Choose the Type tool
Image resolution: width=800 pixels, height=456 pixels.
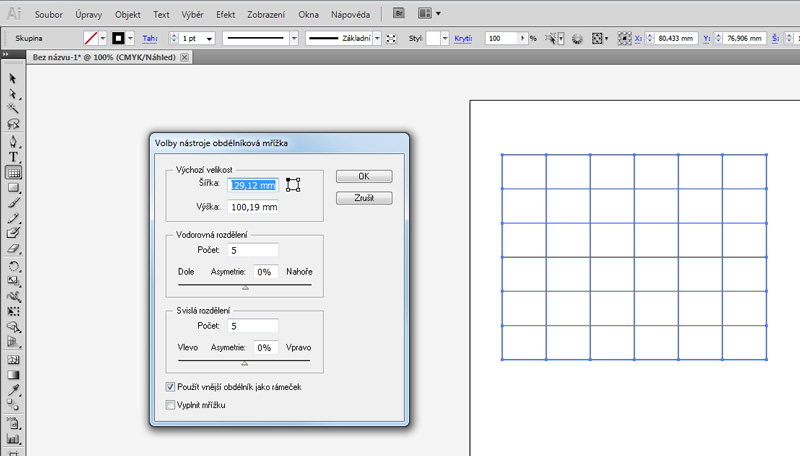(x=14, y=156)
